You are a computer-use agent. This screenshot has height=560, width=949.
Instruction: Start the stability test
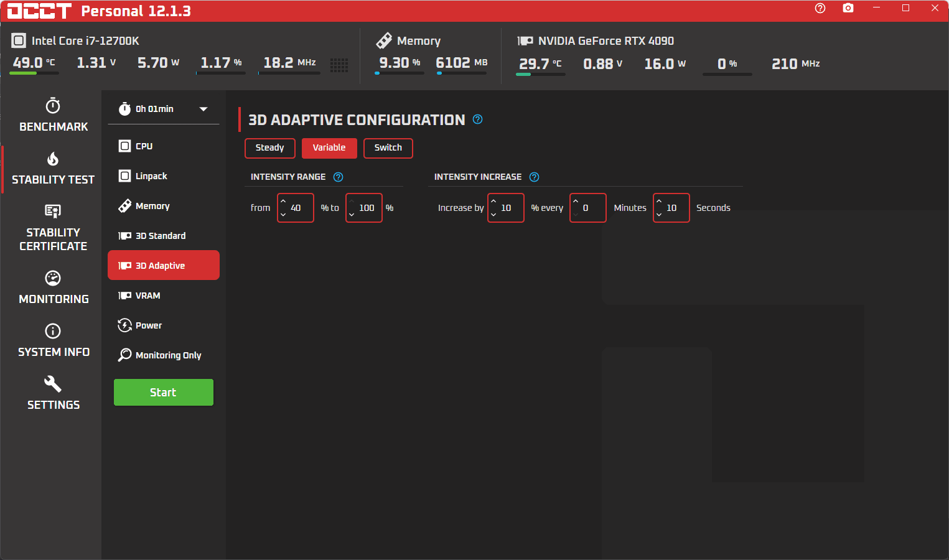pyautogui.click(x=164, y=393)
